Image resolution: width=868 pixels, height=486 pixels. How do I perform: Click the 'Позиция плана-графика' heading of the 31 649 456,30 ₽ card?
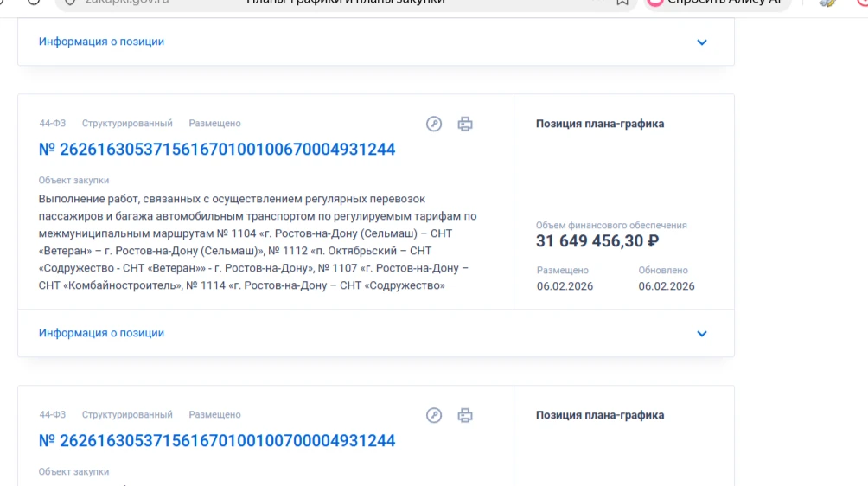600,124
